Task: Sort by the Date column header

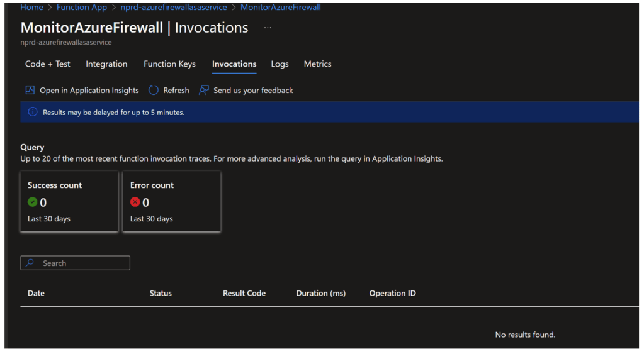Action: [x=37, y=293]
